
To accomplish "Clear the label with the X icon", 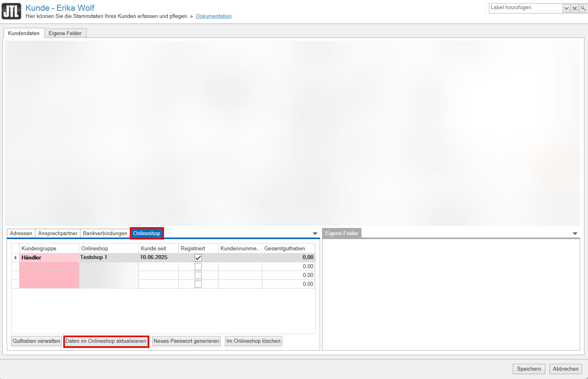I will pos(575,8).
